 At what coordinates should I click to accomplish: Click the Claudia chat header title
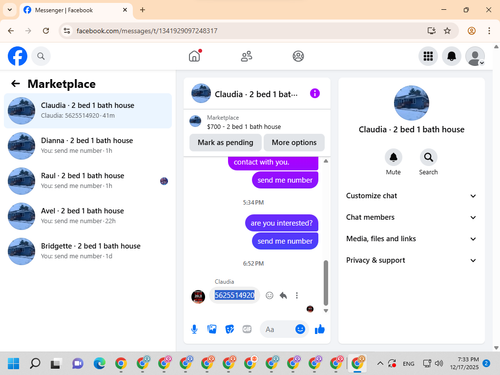pyautogui.click(x=256, y=94)
